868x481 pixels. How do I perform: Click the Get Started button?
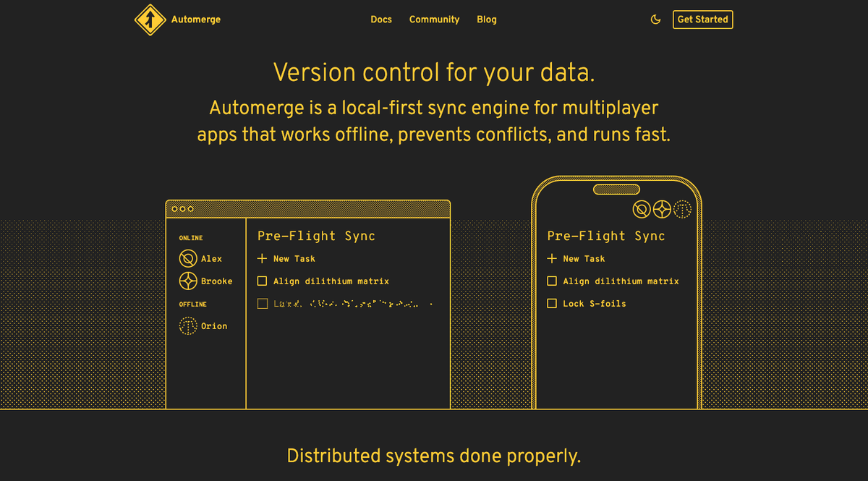pyautogui.click(x=702, y=20)
